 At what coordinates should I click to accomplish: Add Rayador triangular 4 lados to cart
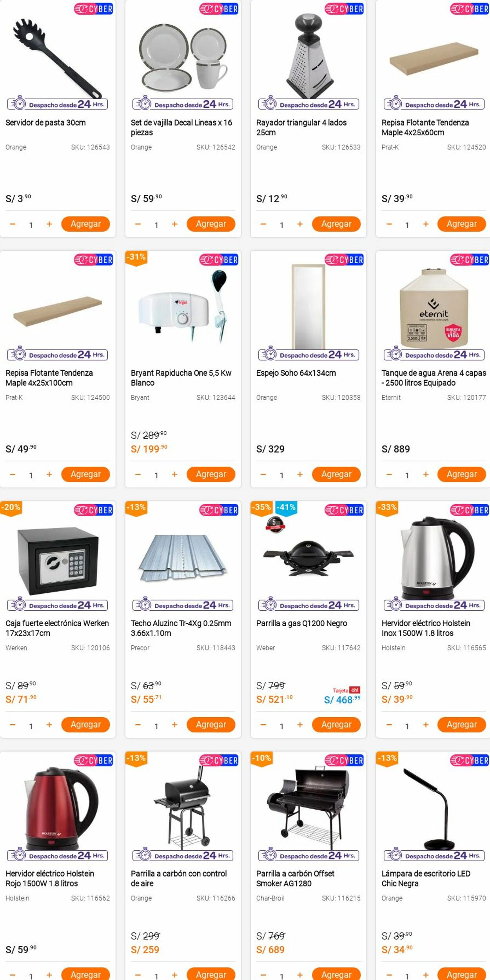tap(336, 224)
